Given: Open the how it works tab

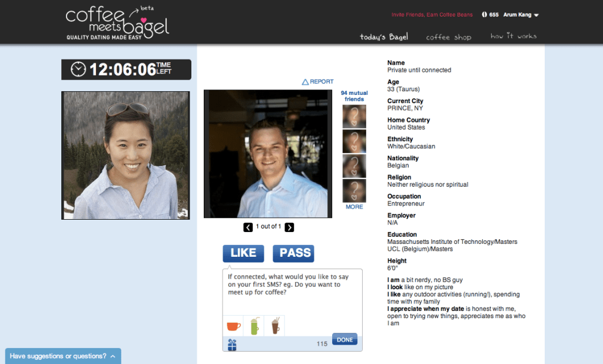Looking at the screenshot, I should tap(513, 36).
